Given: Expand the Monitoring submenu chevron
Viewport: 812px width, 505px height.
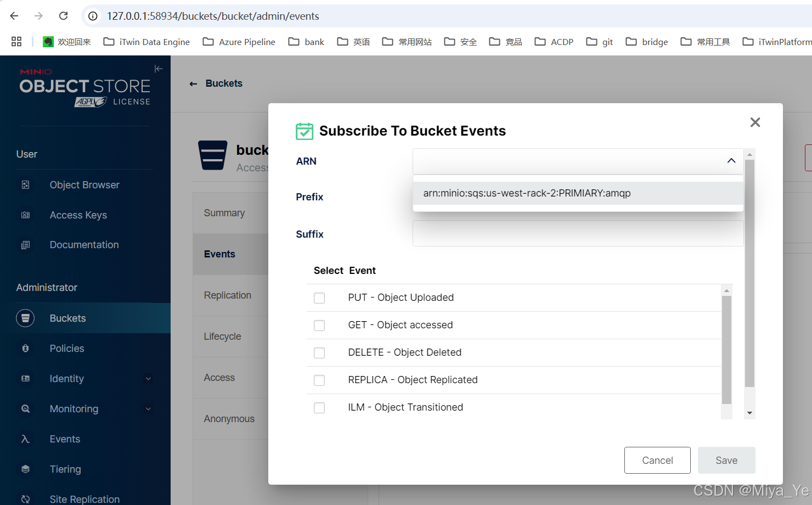Looking at the screenshot, I should 148,409.
